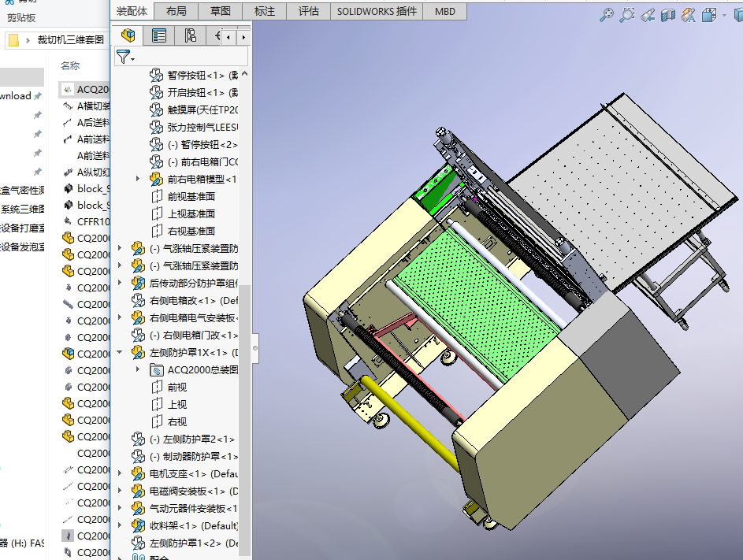Click Section View icon
This screenshot has height=560, width=743.
[667, 15]
